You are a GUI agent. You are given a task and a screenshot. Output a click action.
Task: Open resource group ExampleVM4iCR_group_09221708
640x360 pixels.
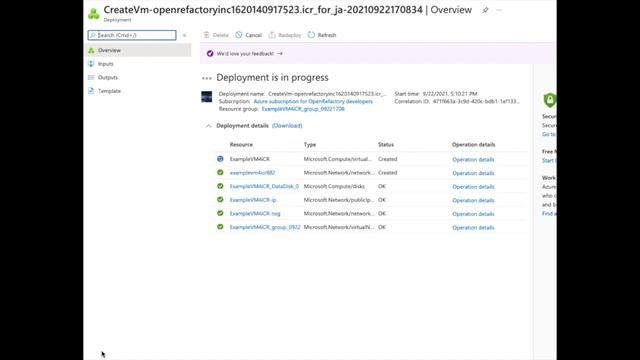tap(303, 109)
